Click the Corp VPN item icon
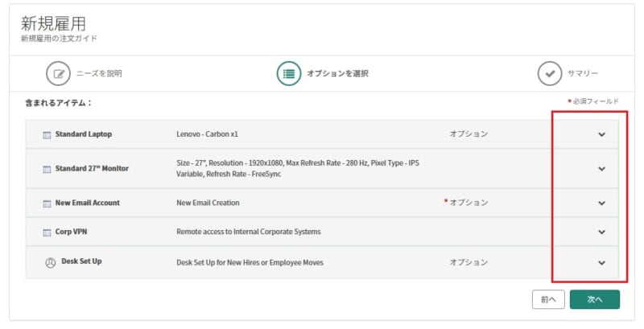The width and height of the screenshot is (644, 329). (47, 232)
